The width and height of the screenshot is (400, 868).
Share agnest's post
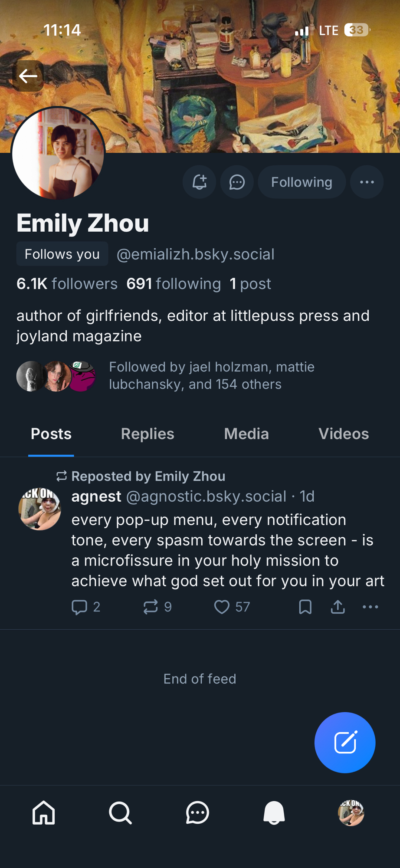pyautogui.click(x=338, y=607)
